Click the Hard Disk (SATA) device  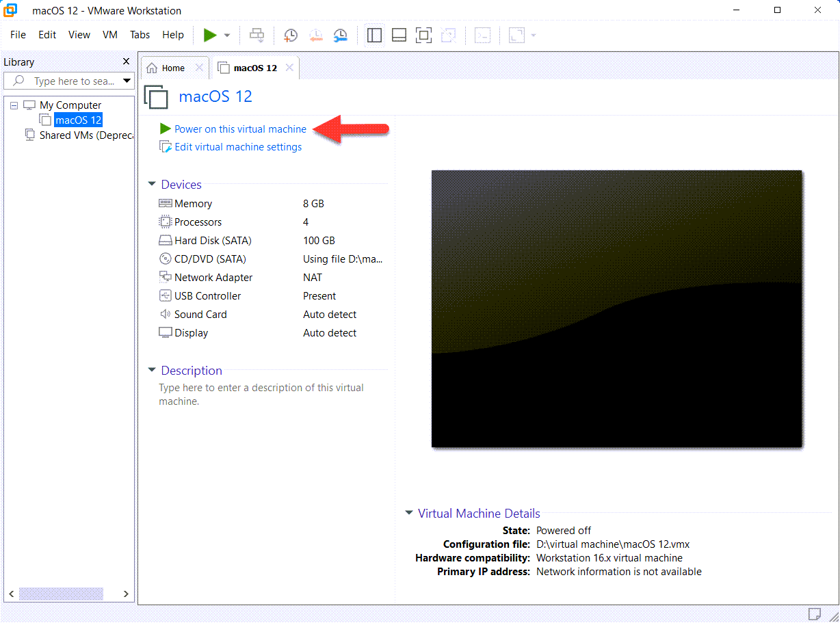(213, 241)
